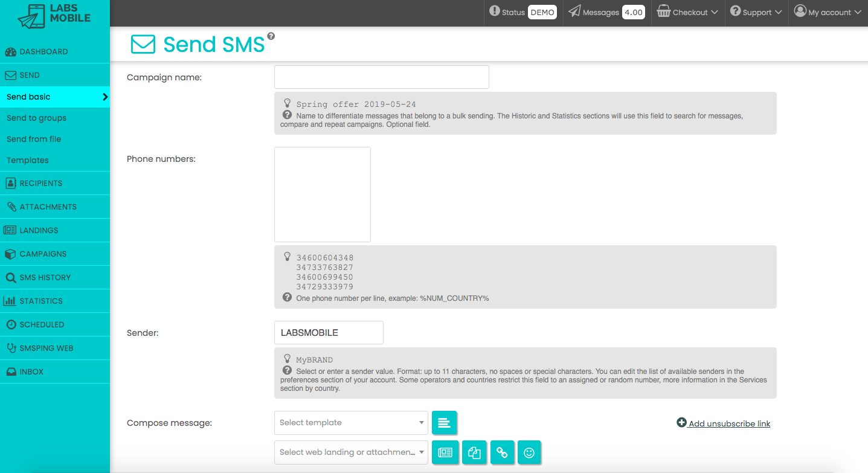Image resolution: width=868 pixels, height=473 pixels.
Task: Open the Landings section
Action: point(55,230)
